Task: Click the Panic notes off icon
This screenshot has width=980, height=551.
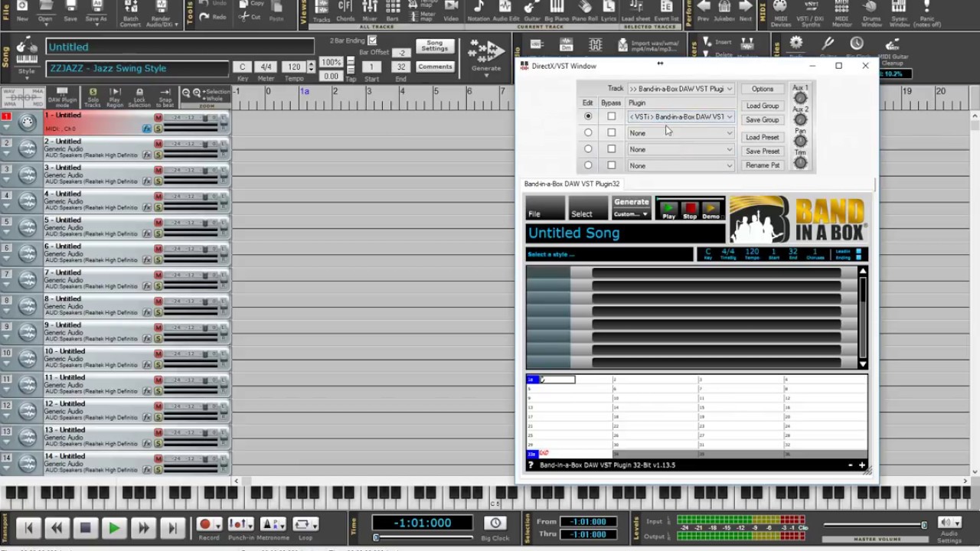Action: [x=926, y=12]
